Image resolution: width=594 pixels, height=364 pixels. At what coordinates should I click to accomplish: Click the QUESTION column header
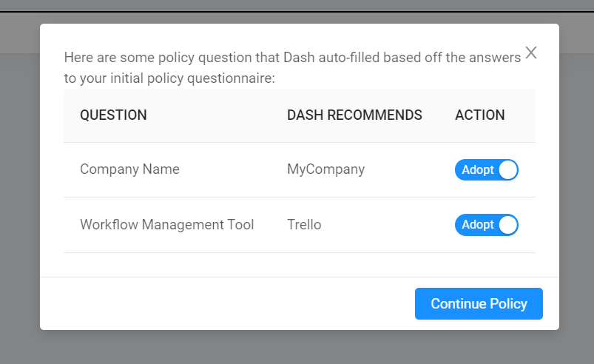pos(113,115)
